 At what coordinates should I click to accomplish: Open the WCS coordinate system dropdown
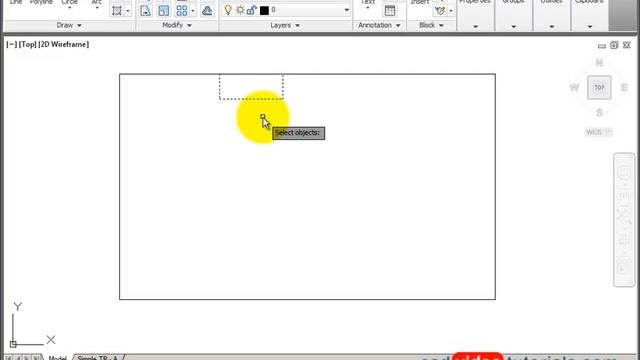[598, 132]
